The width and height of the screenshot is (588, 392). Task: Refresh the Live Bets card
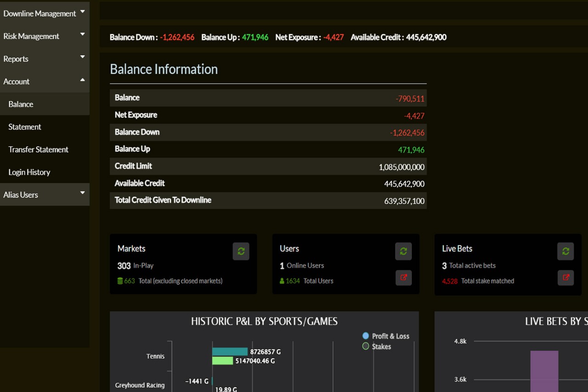(x=565, y=251)
